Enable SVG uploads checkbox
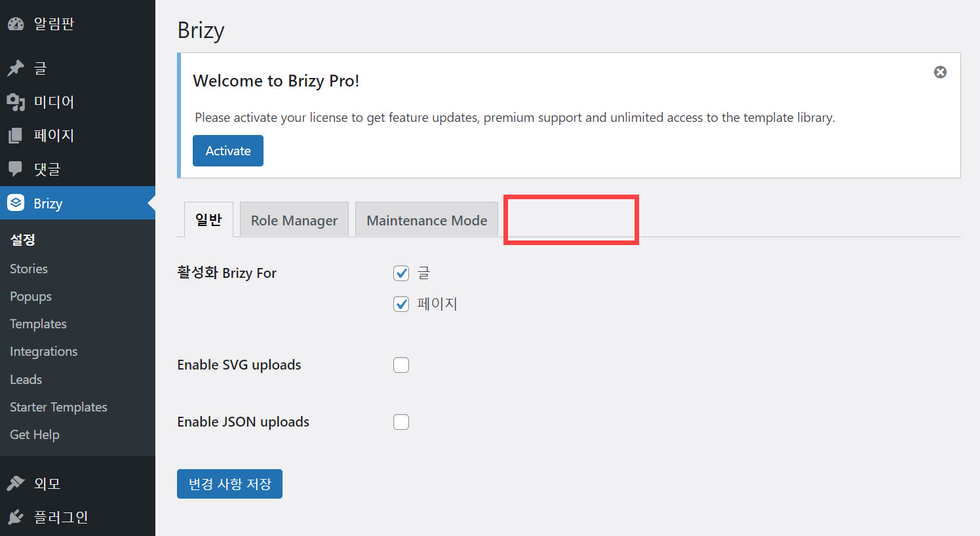 coord(401,365)
